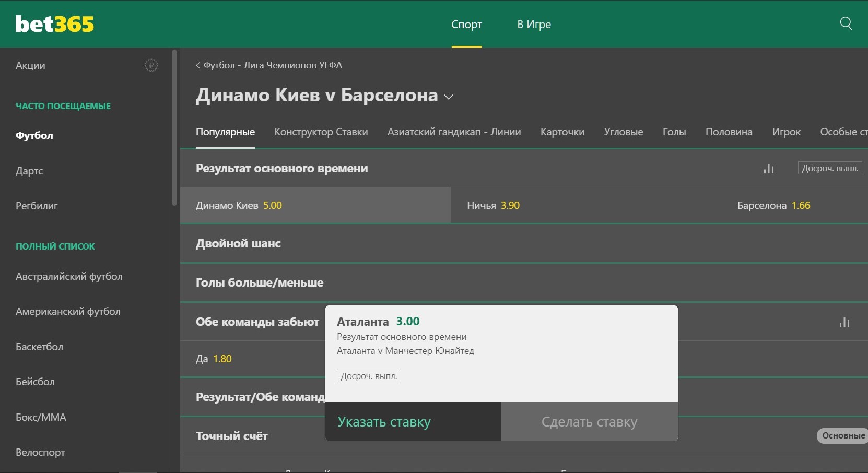Click the bet365 logo
This screenshot has width=868, height=473.
(55, 24)
